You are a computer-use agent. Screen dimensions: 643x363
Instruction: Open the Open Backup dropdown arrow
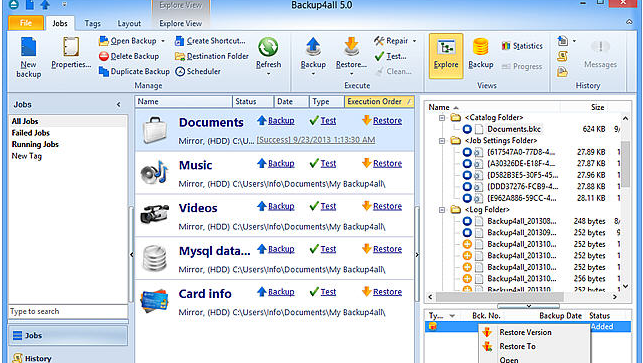163,41
